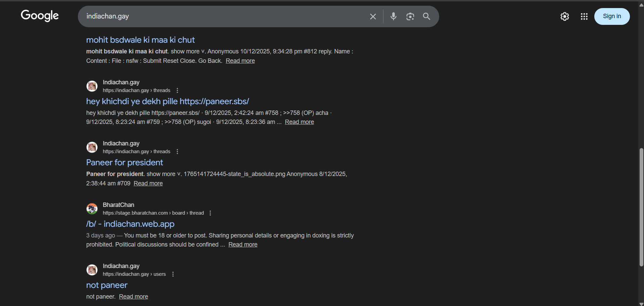Open 'Paneer for president' result link
This screenshot has width=644, height=306.
[x=125, y=163]
